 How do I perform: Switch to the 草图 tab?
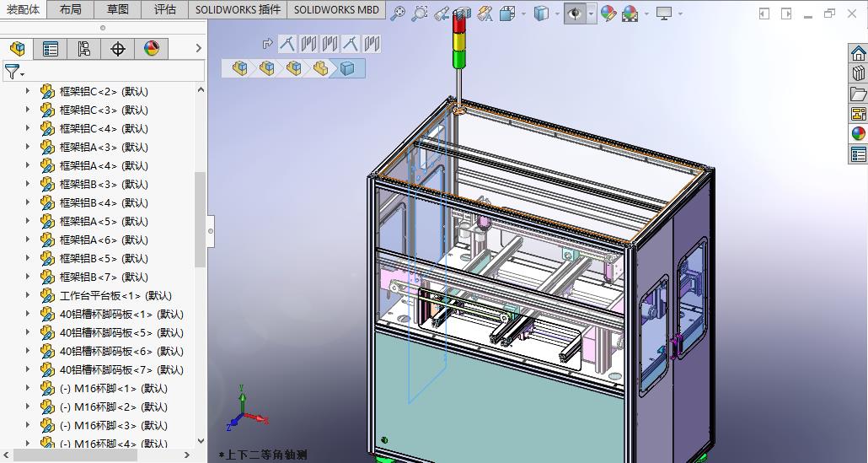(x=118, y=9)
